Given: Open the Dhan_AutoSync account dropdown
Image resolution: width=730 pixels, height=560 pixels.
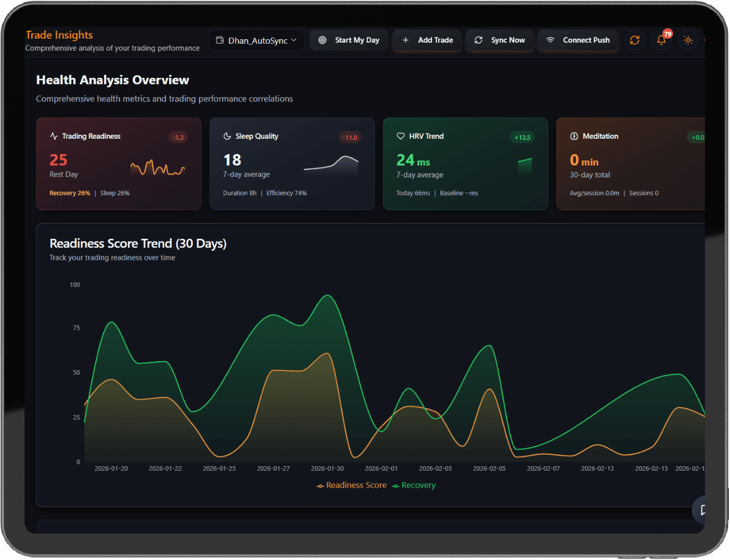Looking at the screenshot, I should coord(257,40).
